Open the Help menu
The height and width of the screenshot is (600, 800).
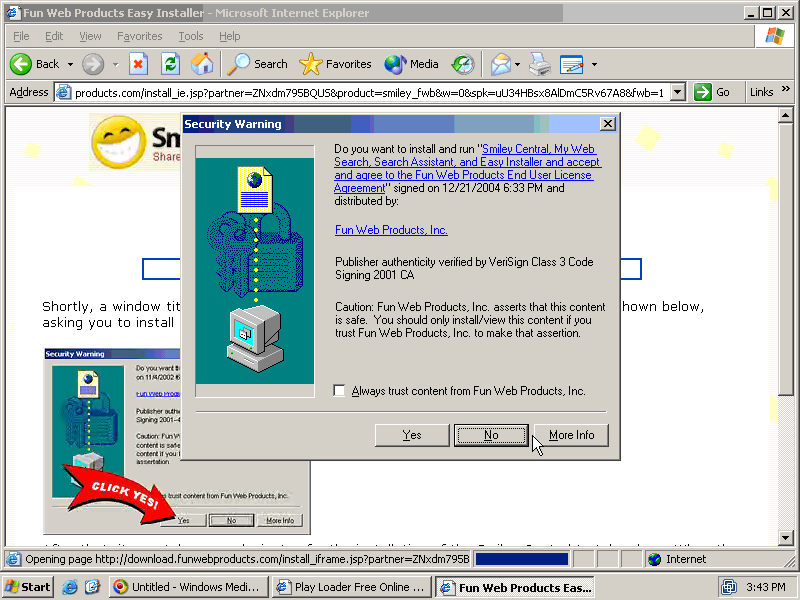click(x=230, y=36)
